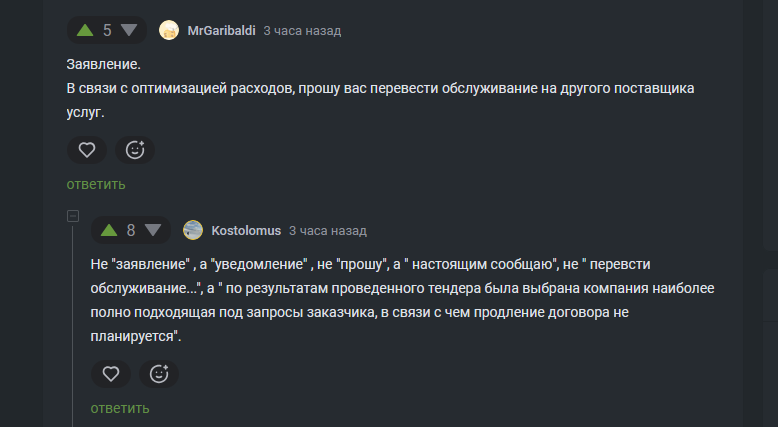Click Kostolomus's avatar picture
778x427 pixels.
(x=193, y=230)
